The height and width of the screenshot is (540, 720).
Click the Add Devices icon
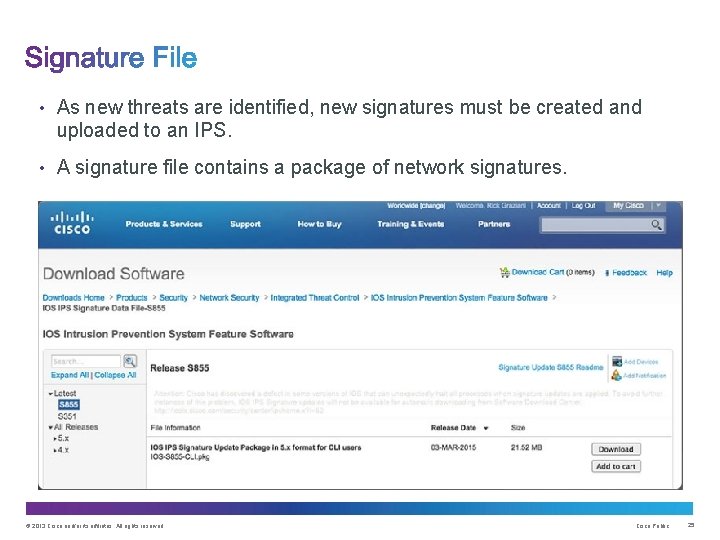(x=617, y=361)
